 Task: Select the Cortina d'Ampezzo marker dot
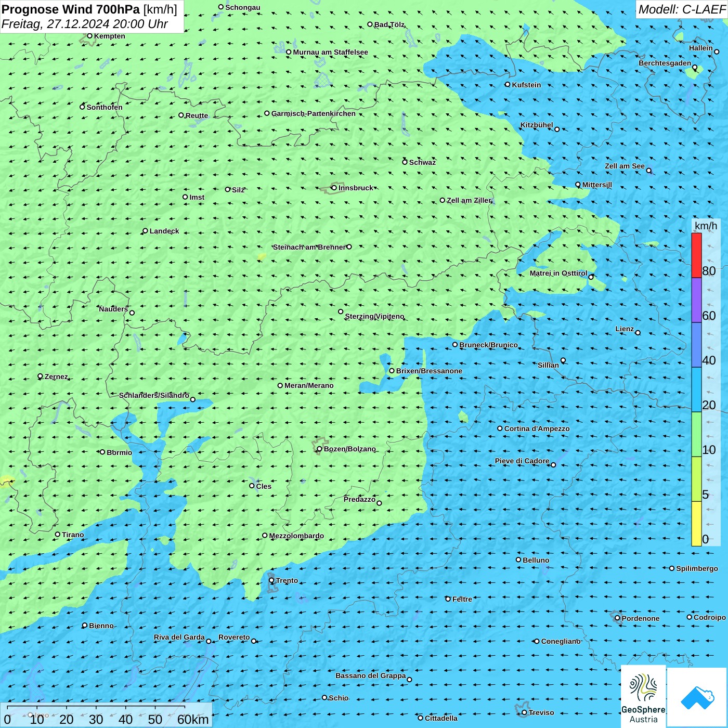[500, 428]
